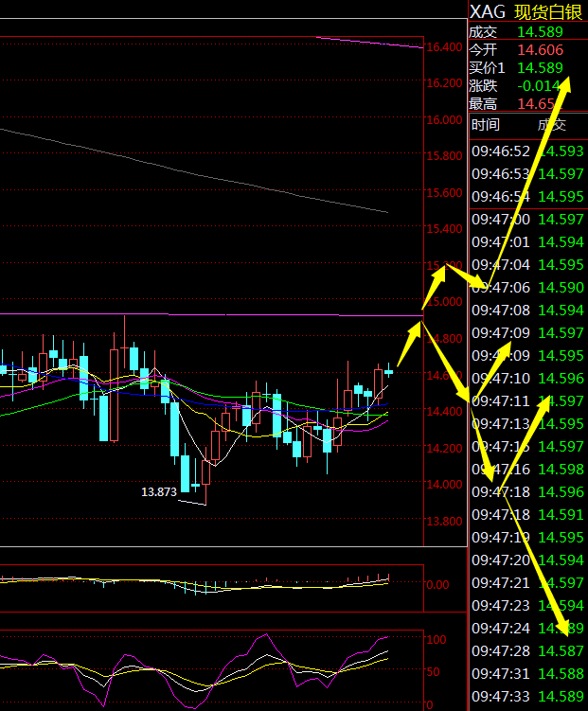Click price 14.595 in the 09:47:19 row
Screen dimensions: 588x711
[x=561, y=538]
